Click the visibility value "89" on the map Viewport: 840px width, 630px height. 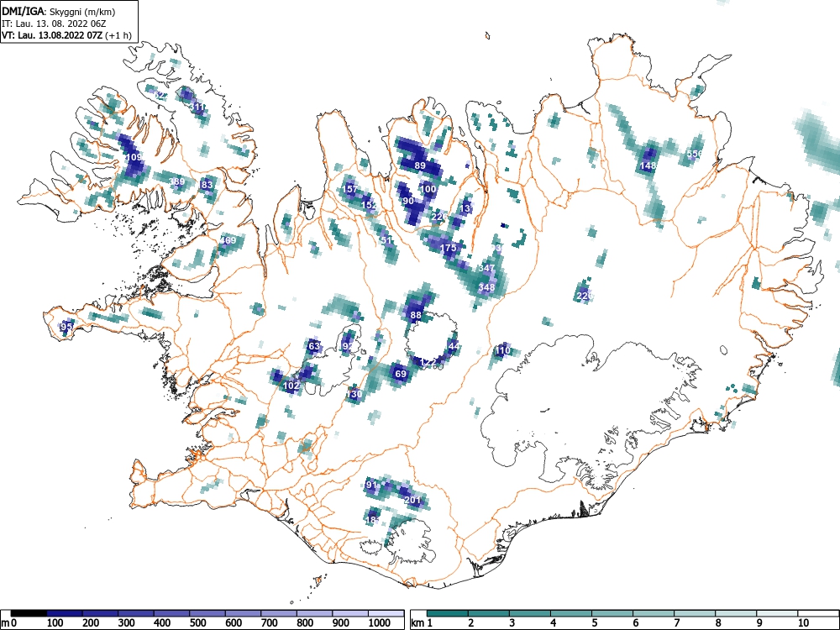click(x=420, y=165)
